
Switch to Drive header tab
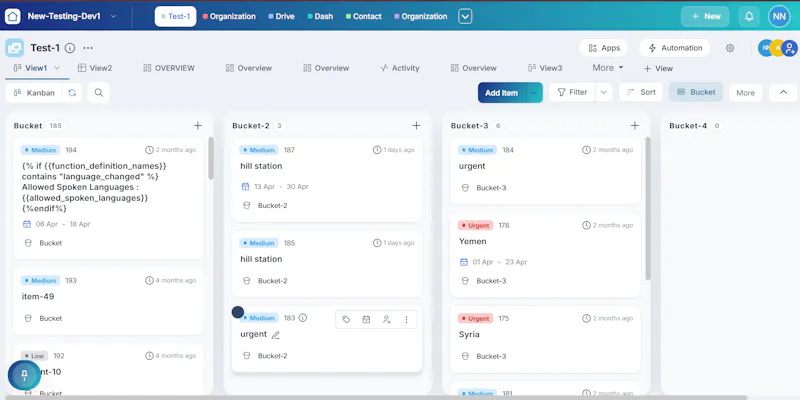coord(281,16)
